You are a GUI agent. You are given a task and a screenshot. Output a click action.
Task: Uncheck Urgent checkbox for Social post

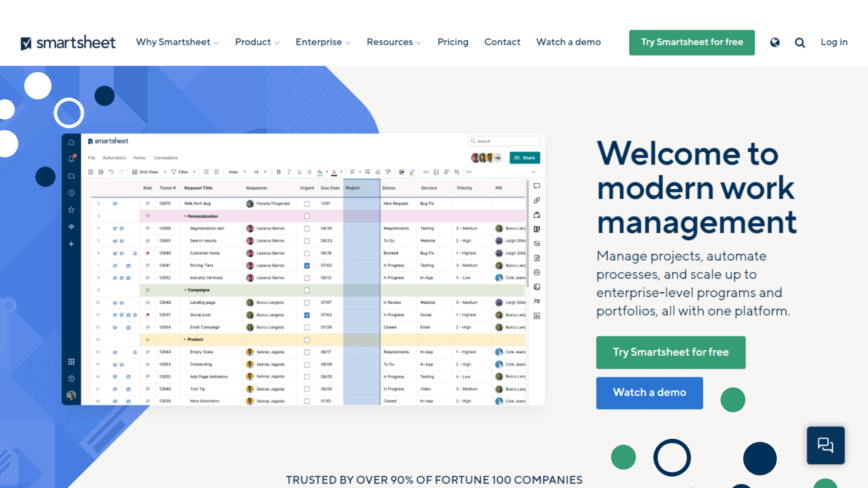coord(307,315)
